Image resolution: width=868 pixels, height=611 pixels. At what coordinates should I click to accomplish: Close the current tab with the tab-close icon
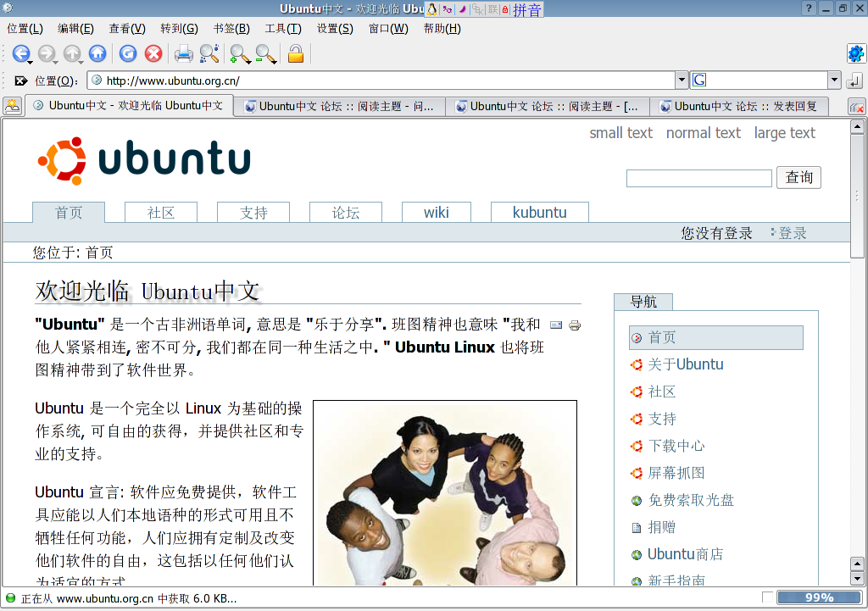click(856, 107)
